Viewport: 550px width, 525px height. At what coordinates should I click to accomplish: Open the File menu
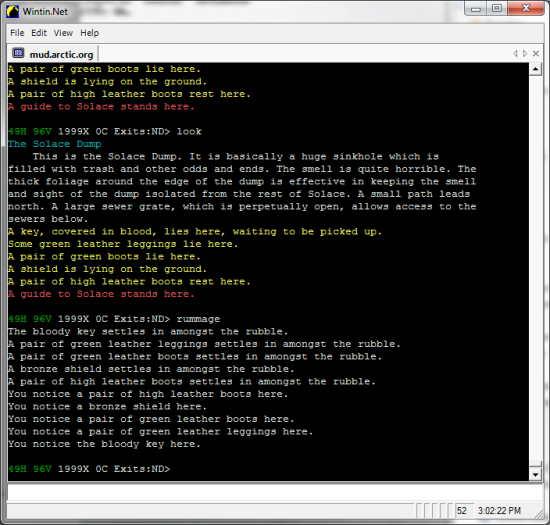17,33
